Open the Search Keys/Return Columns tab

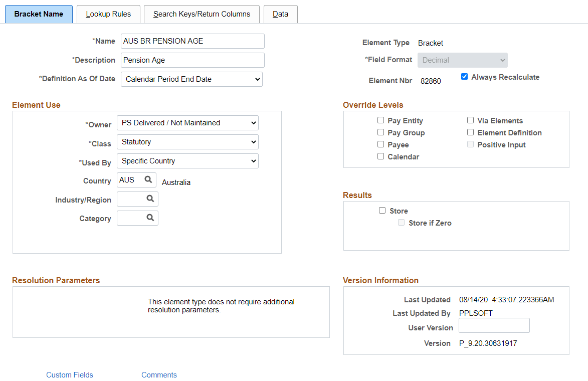click(x=202, y=14)
